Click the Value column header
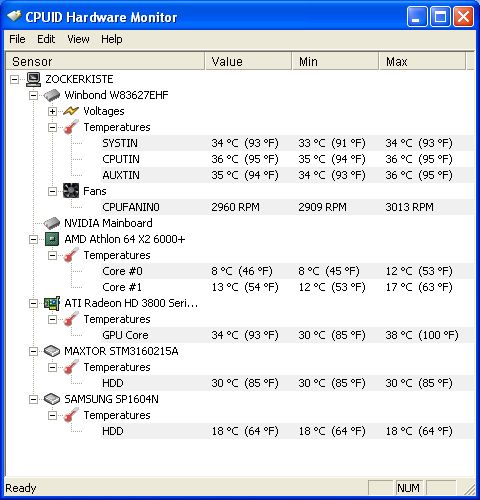 coord(248,61)
